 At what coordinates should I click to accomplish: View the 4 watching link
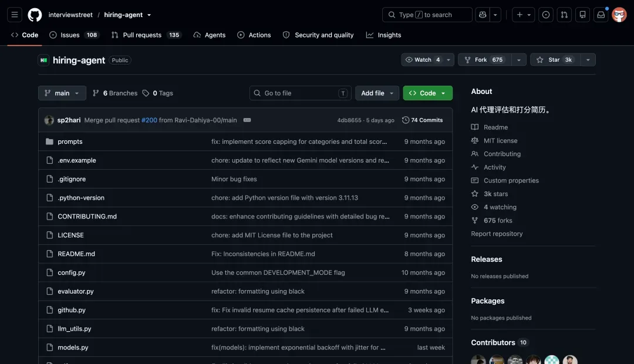[494, 207]
